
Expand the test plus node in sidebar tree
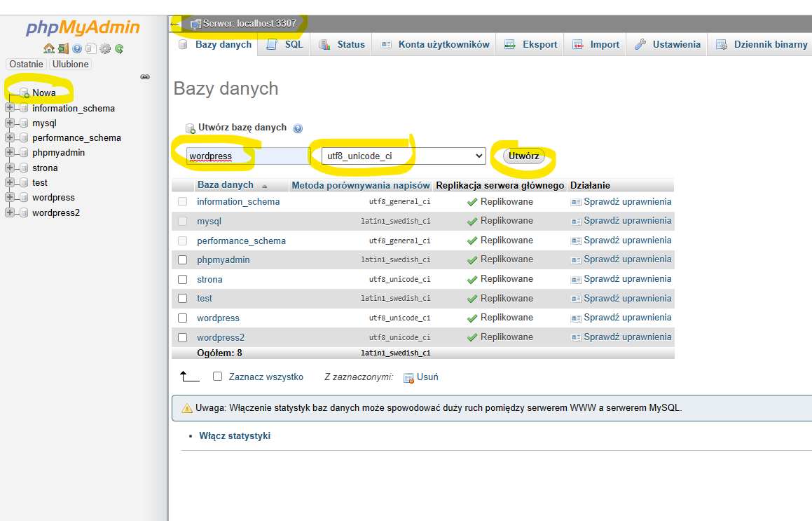9,182
